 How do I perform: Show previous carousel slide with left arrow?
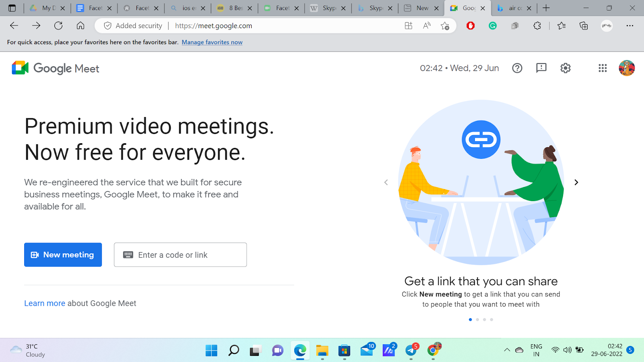tap(386, 182)
